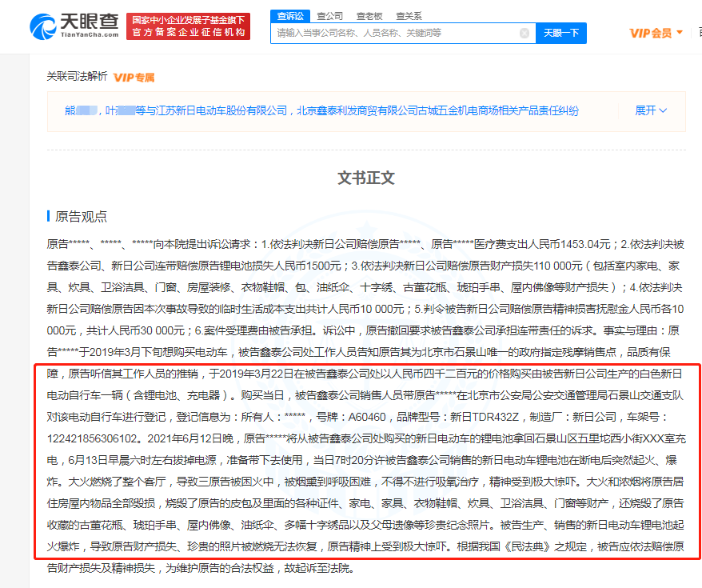This screenshot has height=588, width=702.
Task: Click the text containing 号牌：A60460
Action: click(x=350, y=417)
